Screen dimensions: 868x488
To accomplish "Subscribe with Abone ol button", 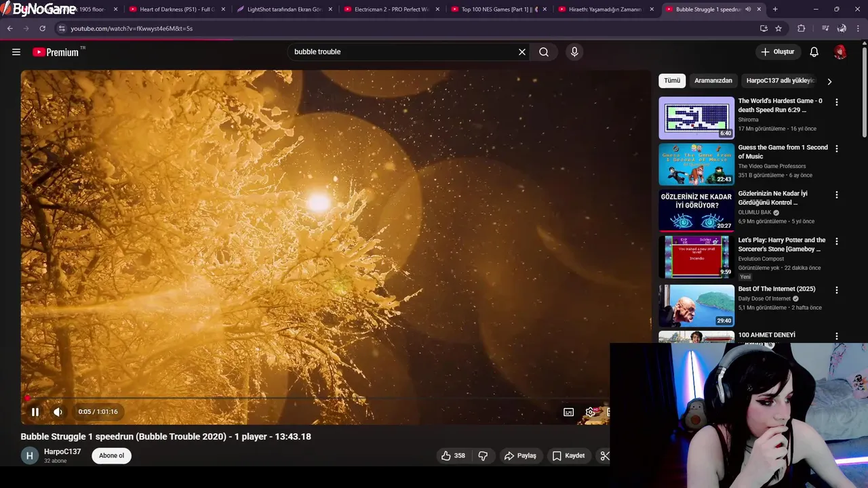I will [x=112, y=455].
